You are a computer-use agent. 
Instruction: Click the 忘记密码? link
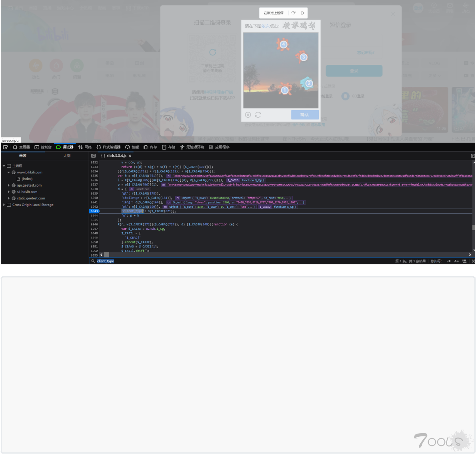tap(366, 53)
